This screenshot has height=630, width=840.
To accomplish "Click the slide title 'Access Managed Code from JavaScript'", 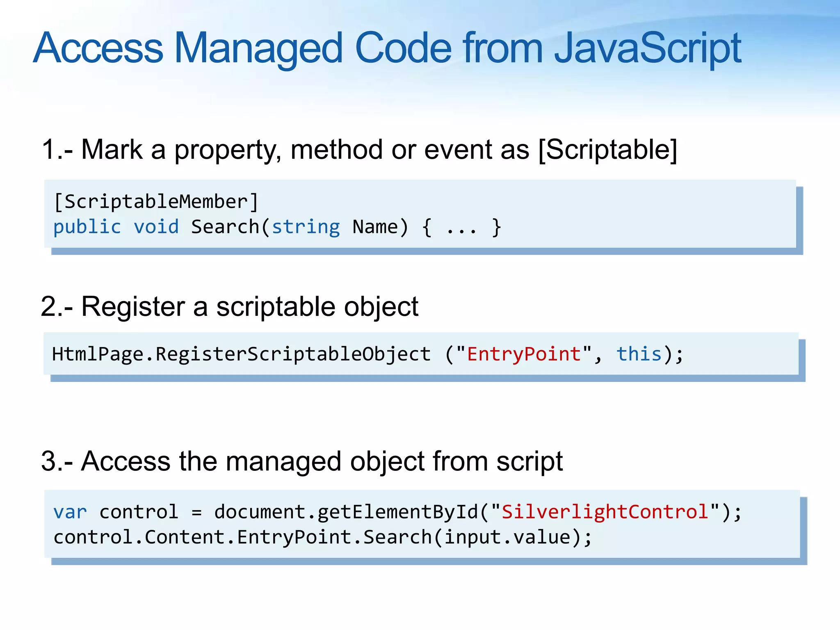I will [x=387, y=48].
